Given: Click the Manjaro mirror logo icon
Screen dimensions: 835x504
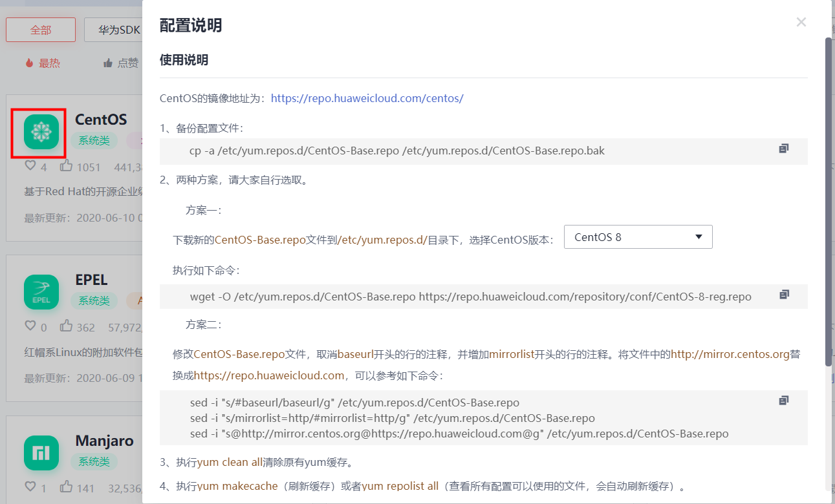Looking at the screenshot, I should click(41, 452).
